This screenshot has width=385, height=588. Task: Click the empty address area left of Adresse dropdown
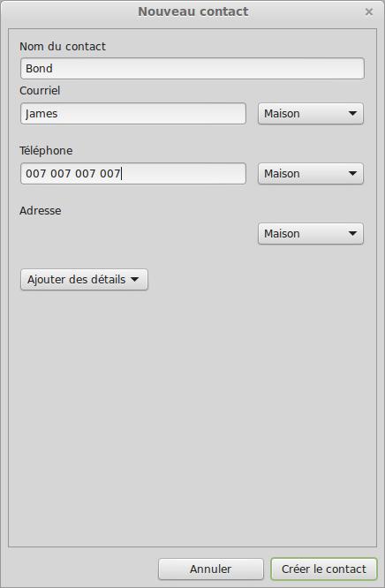click(x=132, y=234)
